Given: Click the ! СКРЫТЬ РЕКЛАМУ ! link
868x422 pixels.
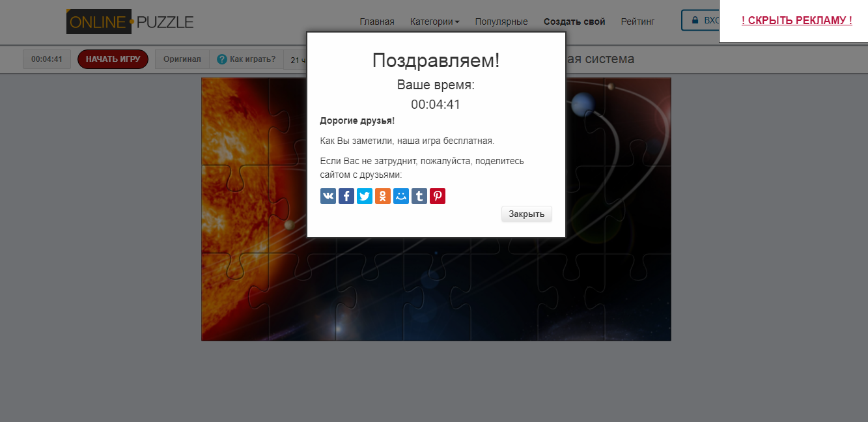Looking at the screenshot, I should pos(797,20).
